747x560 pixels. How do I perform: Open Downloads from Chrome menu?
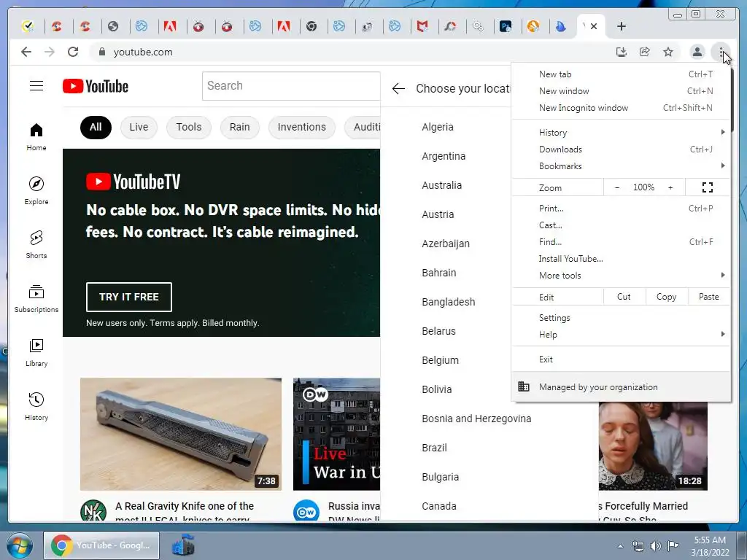point(622,149)
